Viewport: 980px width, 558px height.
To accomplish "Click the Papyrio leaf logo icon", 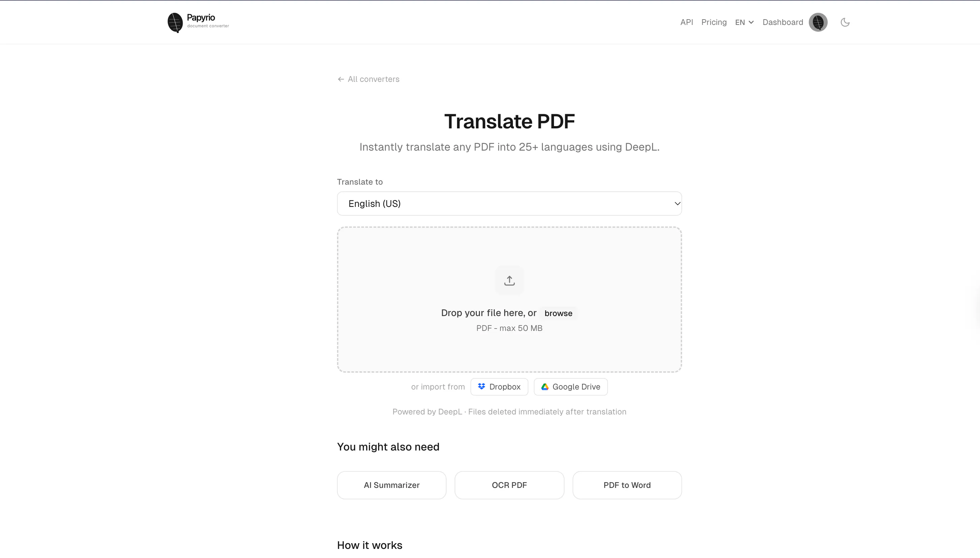I will coord(175,23).
